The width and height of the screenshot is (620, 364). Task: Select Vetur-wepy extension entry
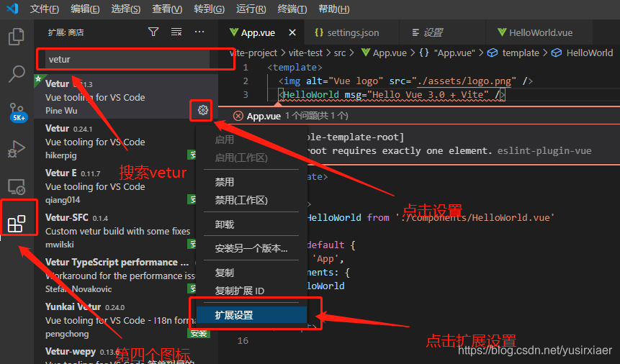click(x=126, y=353)
